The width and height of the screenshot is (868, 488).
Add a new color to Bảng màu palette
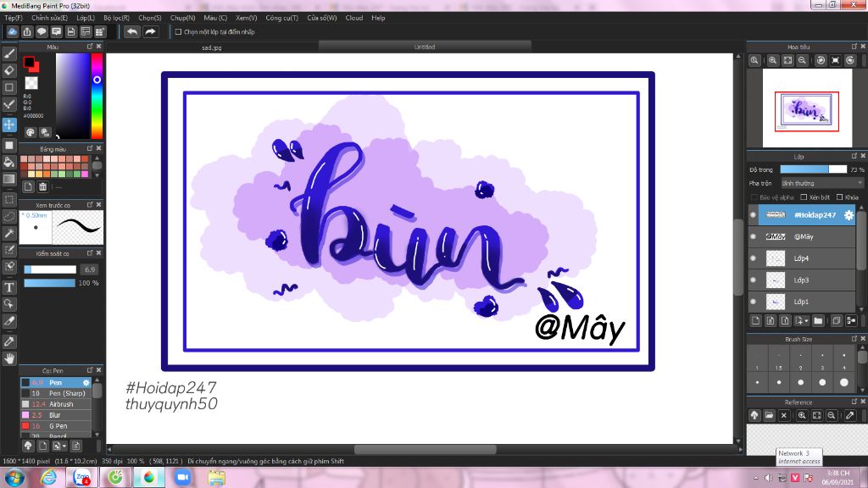pyautogui.click(x=28, y=187)
